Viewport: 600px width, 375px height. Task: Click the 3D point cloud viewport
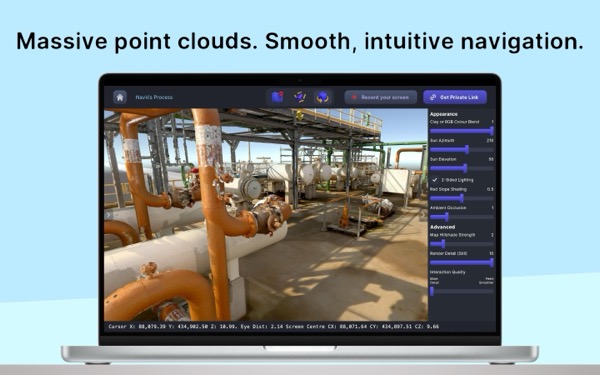tap(266, 214)
